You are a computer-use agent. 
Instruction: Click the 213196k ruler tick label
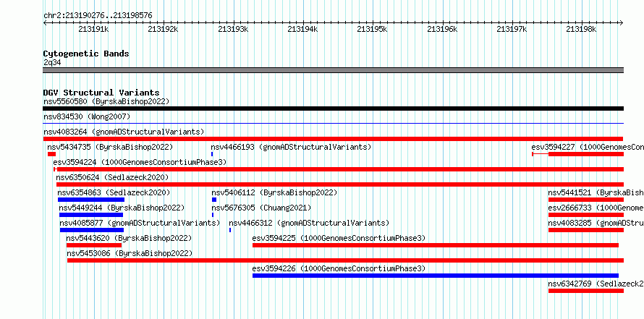[x=442, y=29]
